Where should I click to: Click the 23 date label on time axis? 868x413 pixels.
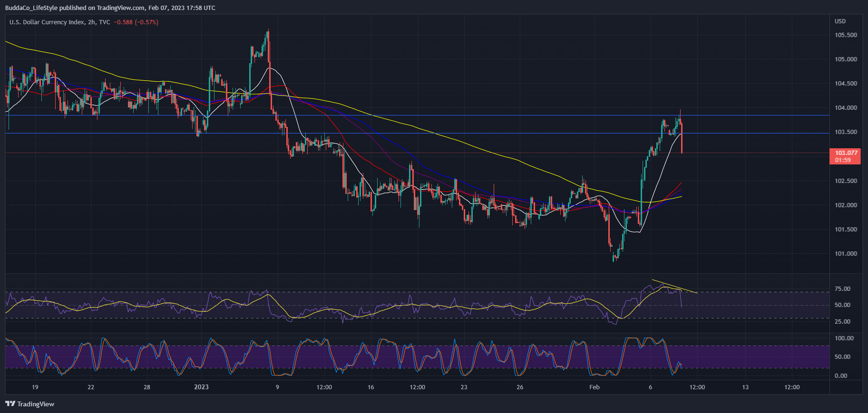[x=464, y=387]
